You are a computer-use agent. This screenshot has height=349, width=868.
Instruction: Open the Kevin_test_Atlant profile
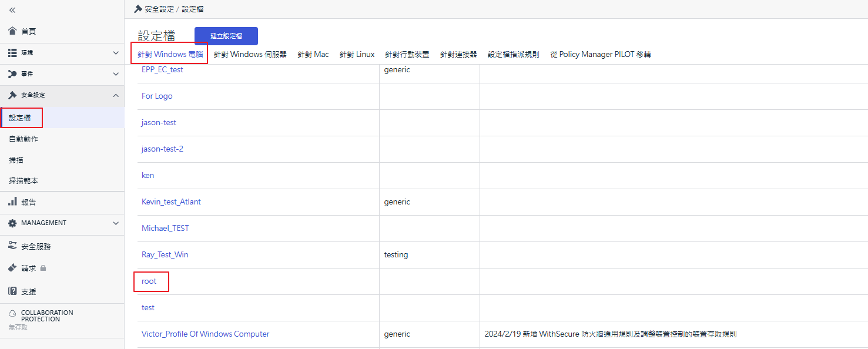[x=171, y=202]
